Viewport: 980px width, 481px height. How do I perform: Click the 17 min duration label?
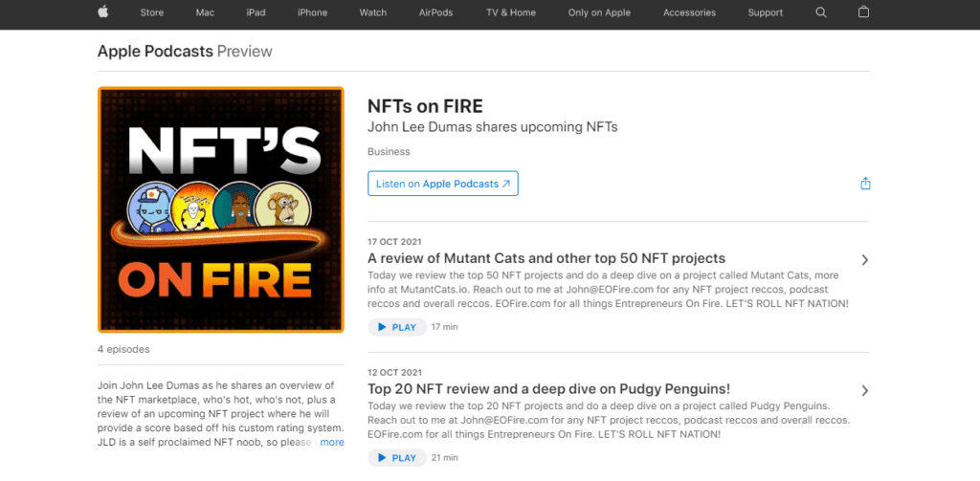pos(444,327)
